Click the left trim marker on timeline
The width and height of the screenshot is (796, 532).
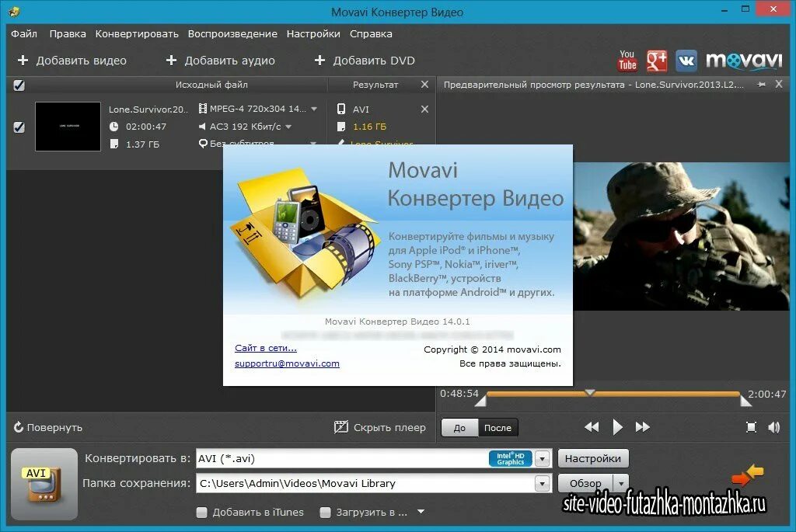tap(480, 400)
